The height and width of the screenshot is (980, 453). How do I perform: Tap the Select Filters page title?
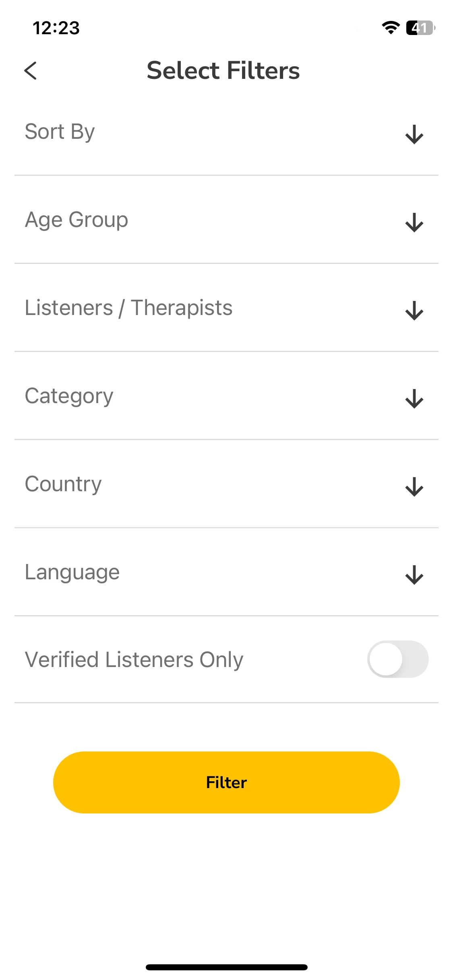click(223, 71)
